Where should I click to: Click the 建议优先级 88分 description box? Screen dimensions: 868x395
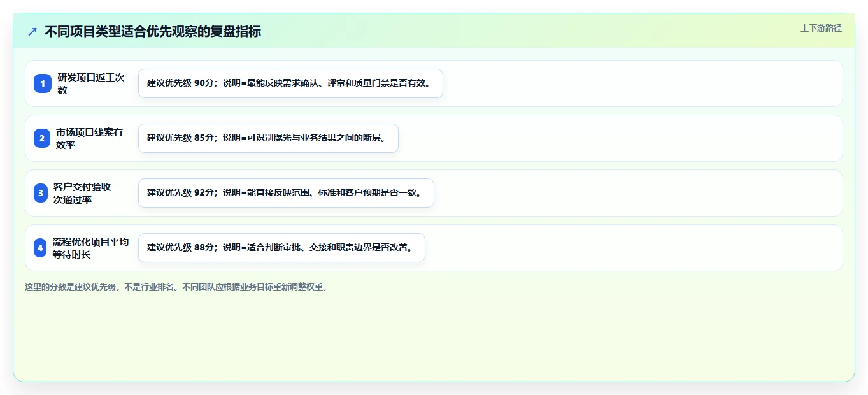coord(281,248)
